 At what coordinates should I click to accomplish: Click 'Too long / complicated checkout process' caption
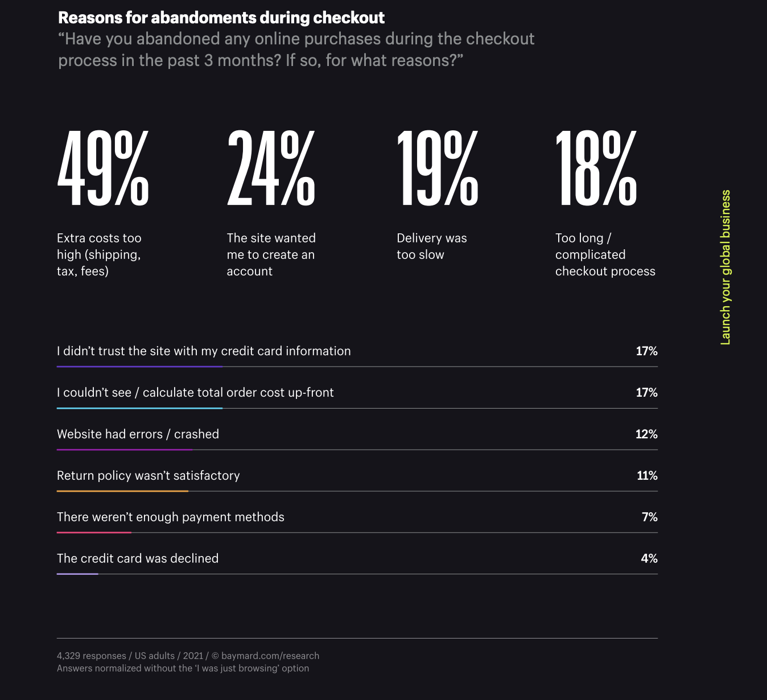pyautogui.click(x=605, y=254)
